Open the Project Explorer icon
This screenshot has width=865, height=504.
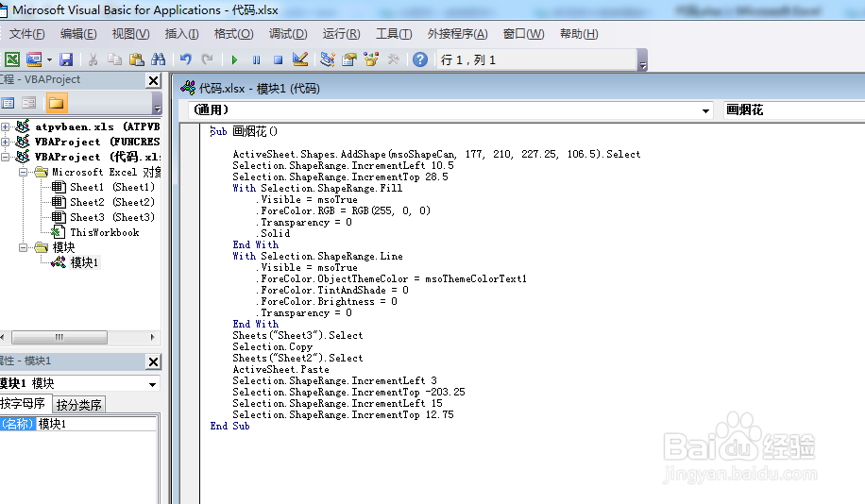click(x=327, y=59)
